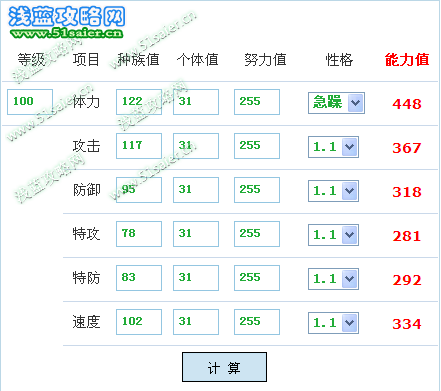Viewport: 441px width, 391px height.
Task: Click the 特防 species value field 83
Action: [139, 278]
